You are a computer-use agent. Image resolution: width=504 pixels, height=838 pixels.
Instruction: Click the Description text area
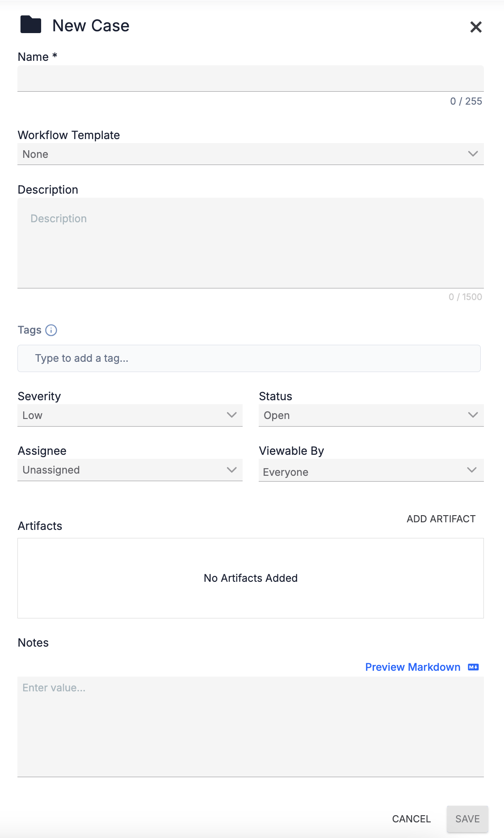click(250, 243)
